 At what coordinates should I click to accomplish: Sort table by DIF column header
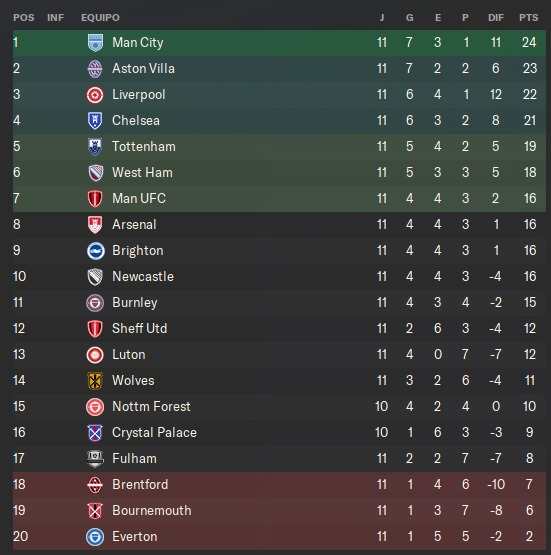496,18
